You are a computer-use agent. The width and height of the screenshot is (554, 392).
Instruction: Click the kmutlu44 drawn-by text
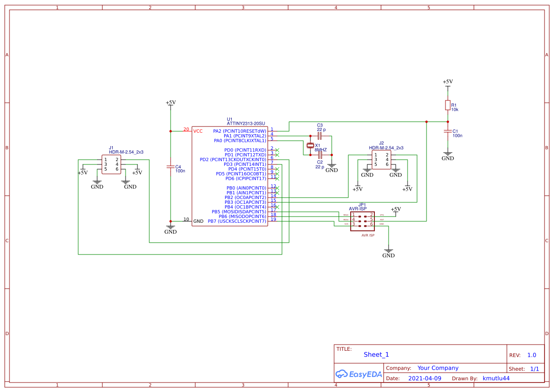(496, 378)
